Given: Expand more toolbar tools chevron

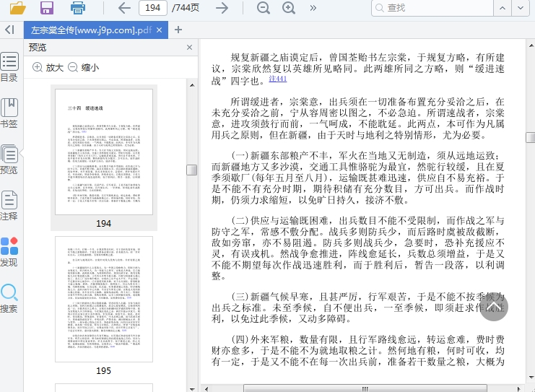Looking at the screenshot, I should [x=313, y=8].
